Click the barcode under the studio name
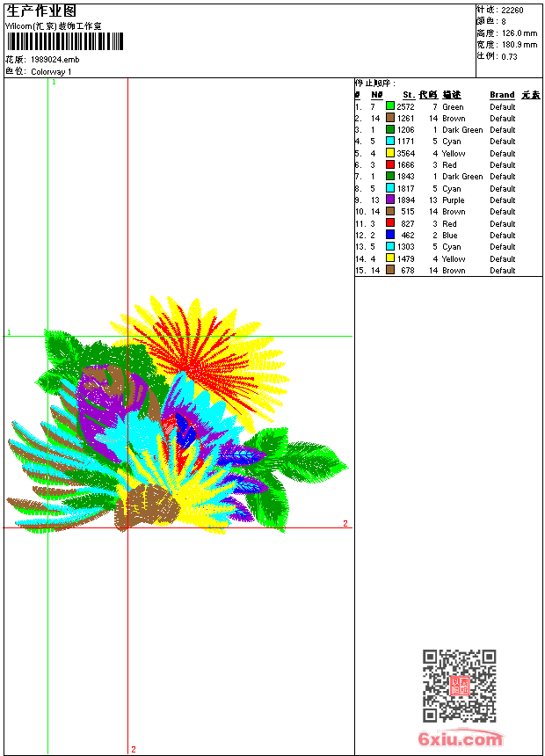This screenshot has width=545, height=756. [x=65, y=41]
